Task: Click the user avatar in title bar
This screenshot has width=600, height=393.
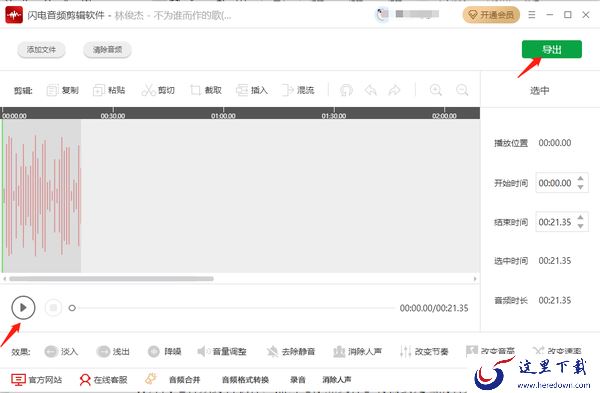Action: point(382,15)
